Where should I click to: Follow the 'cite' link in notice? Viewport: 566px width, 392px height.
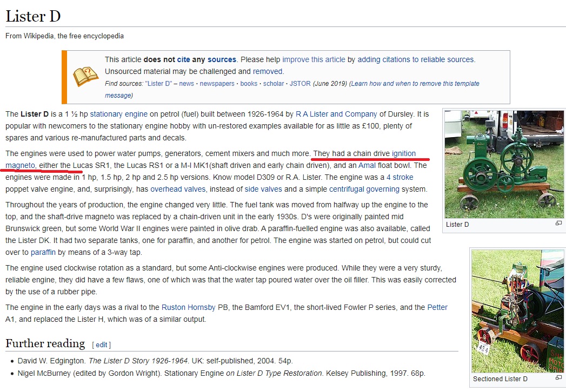(183, 59)
